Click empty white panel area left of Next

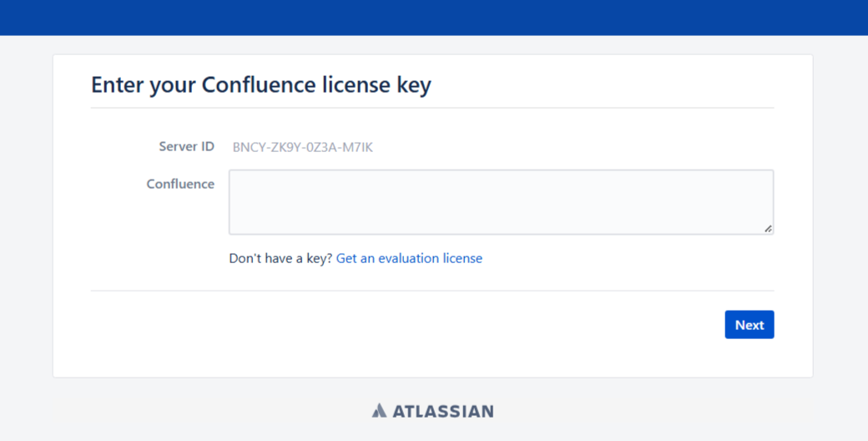(x=387, y=325)
